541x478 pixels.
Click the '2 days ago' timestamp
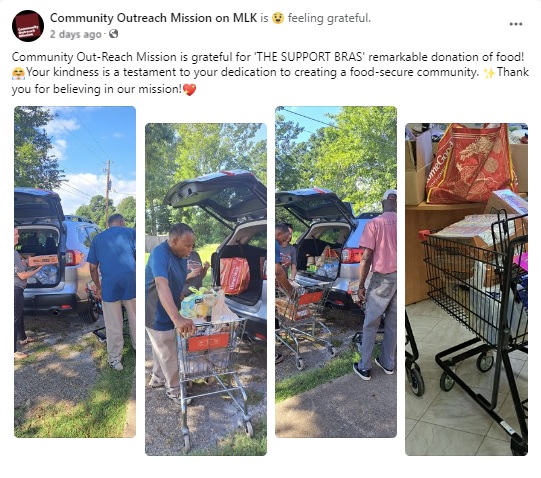pyautogui.click(x=76, y=34)
